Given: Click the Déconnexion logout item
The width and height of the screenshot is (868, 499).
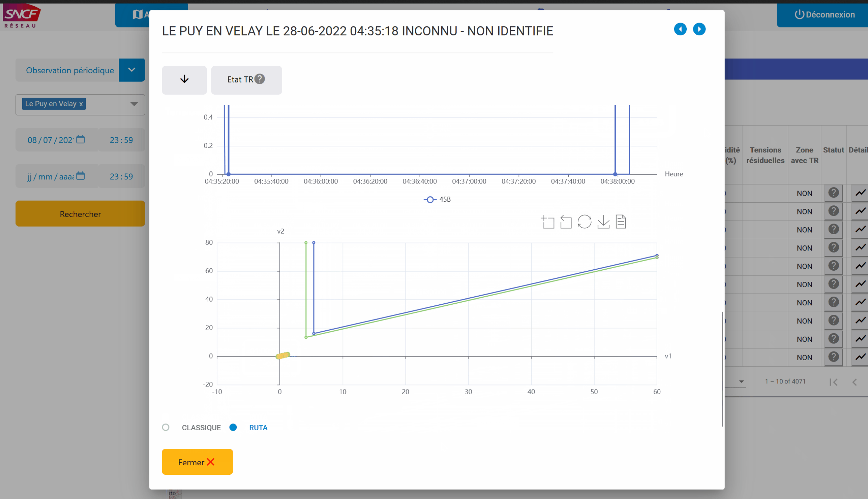Looking at the screenshot, I should (824, 15).
